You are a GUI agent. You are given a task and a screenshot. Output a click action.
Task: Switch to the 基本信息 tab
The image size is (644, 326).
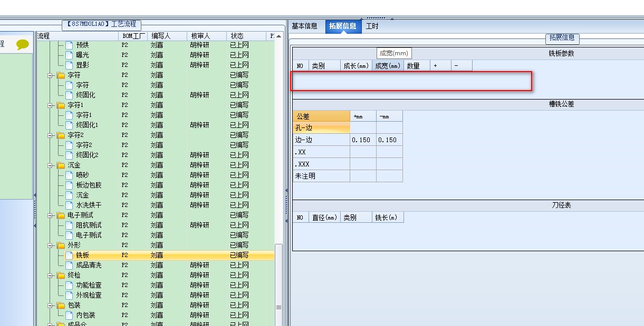click(x=305, y=26)
